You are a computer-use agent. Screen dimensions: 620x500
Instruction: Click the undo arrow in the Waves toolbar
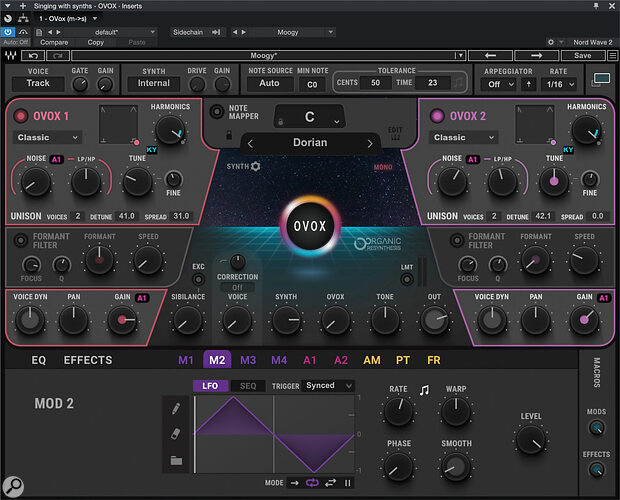pos(33,56)
